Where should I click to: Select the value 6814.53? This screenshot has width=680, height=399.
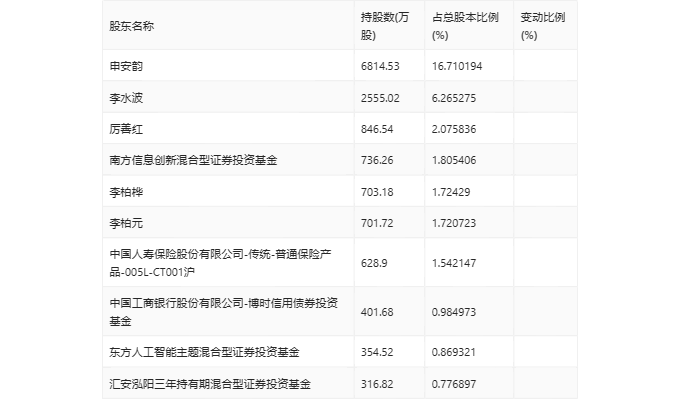[380, 66]
